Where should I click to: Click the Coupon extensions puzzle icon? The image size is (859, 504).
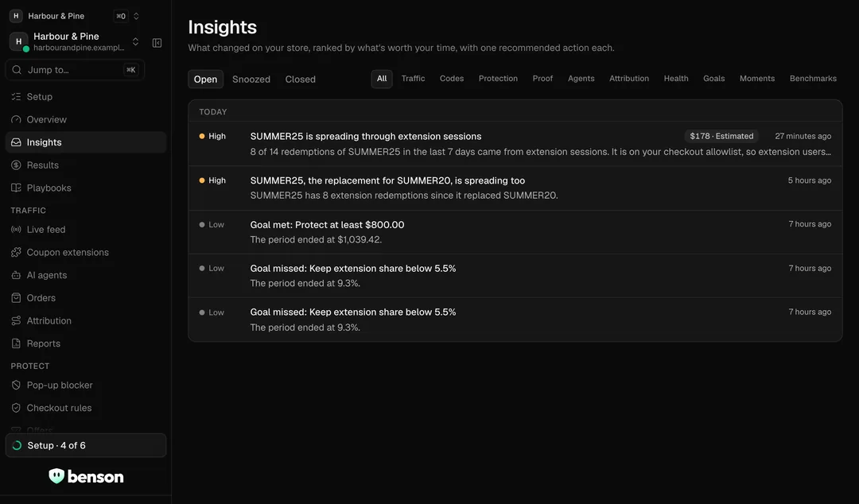[x=16, y=252]
